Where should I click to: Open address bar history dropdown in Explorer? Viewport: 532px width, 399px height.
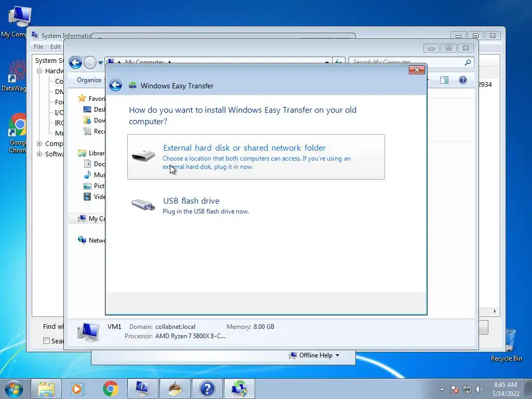click(x=327, y=62)
